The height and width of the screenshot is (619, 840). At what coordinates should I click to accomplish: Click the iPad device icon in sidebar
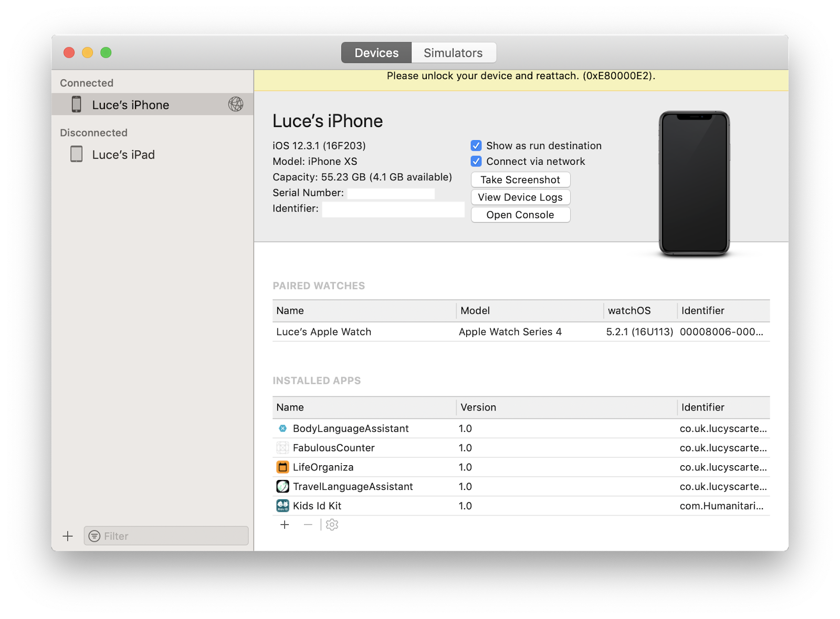[77, 154]
